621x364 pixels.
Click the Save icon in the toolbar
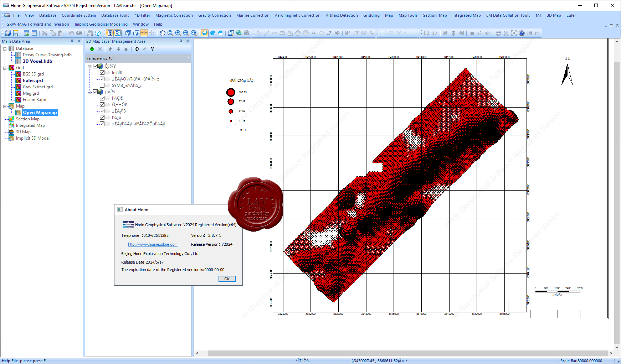(16, 33)
